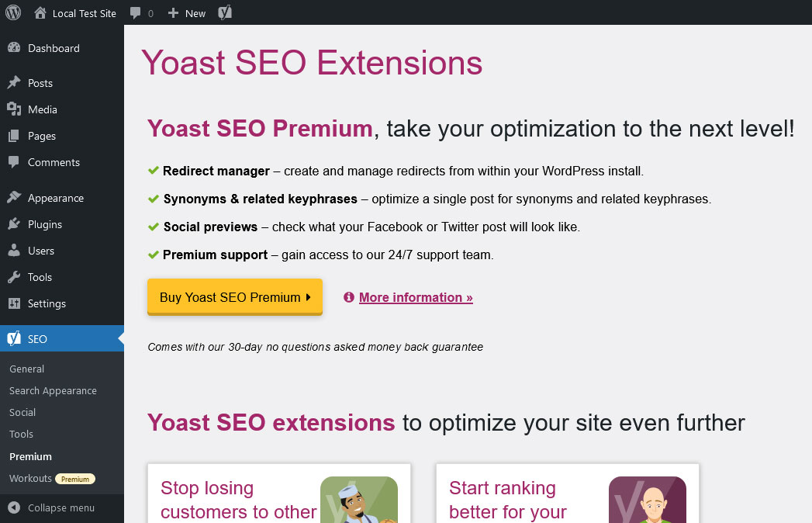The width and height of the screenshot is (812, 523).
Task: Click the Buy Yoast SEO Premium button
Action: point(234,296)
